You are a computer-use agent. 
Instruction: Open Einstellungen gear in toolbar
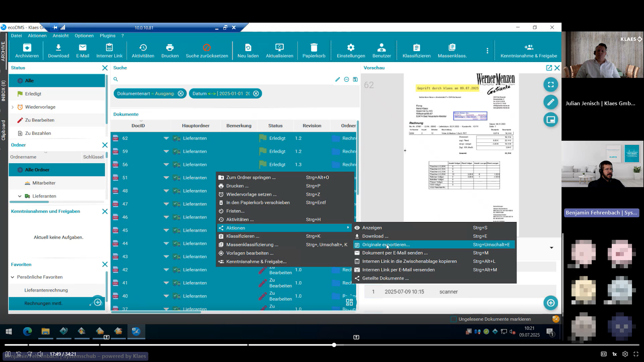coord(351,47)
